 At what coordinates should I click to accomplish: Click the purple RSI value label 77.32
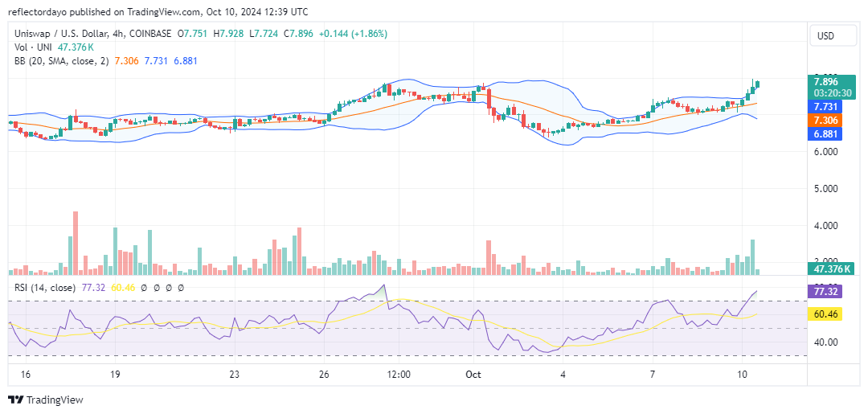tap(825, 290)
